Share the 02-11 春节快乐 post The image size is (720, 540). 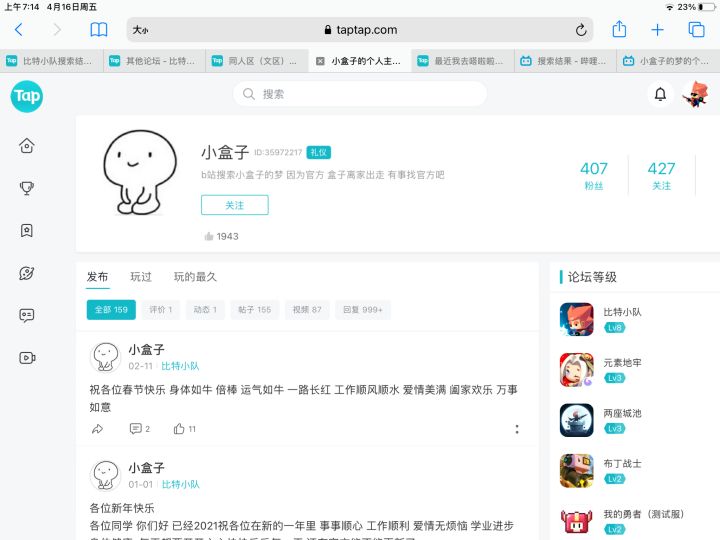(97, 429)
